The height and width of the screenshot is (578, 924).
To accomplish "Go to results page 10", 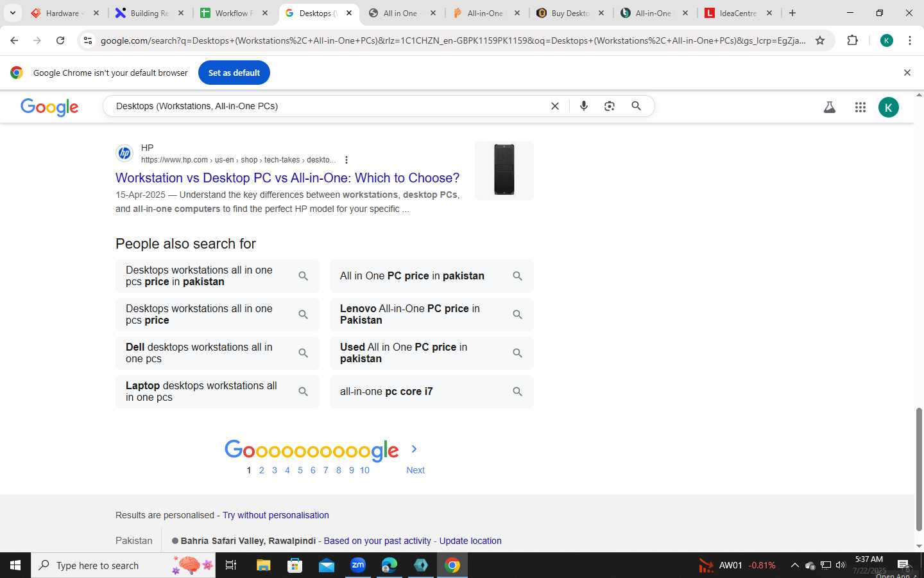I will pyautogui.click(x=364, y=470).
